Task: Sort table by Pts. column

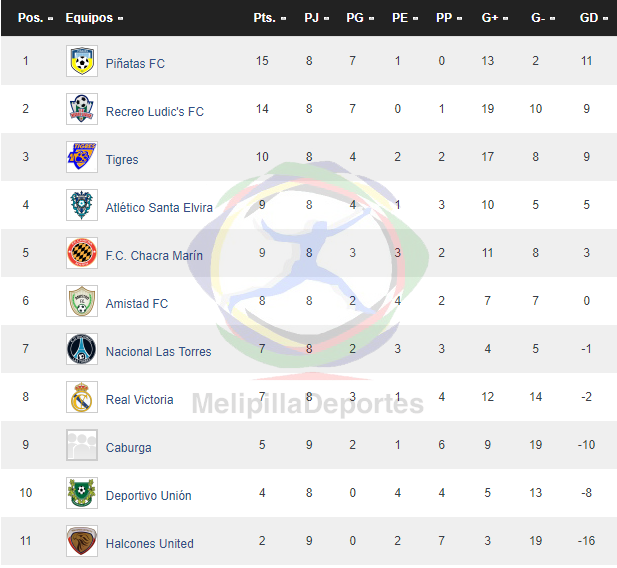Action: click(x=270, y=18)
